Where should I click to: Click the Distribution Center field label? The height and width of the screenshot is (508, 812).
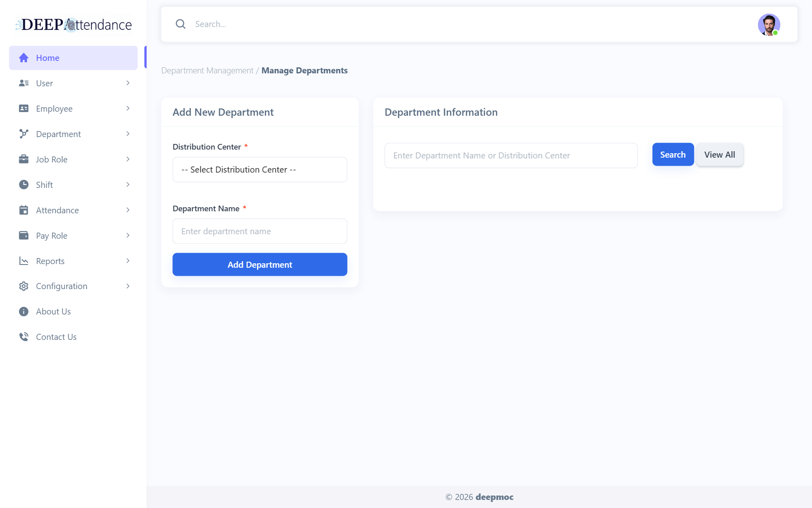[x=207, y=147]
